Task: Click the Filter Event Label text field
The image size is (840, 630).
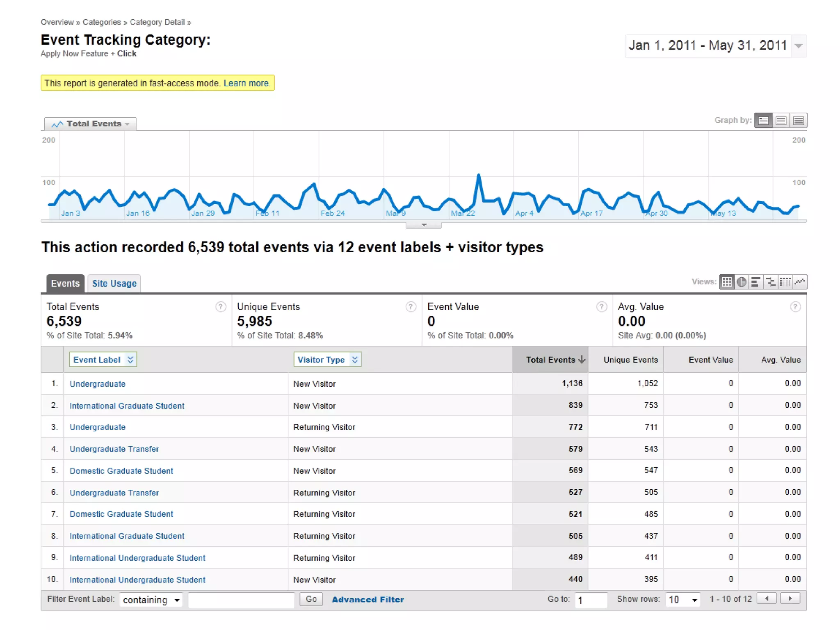Action: [x=241, y=600]
